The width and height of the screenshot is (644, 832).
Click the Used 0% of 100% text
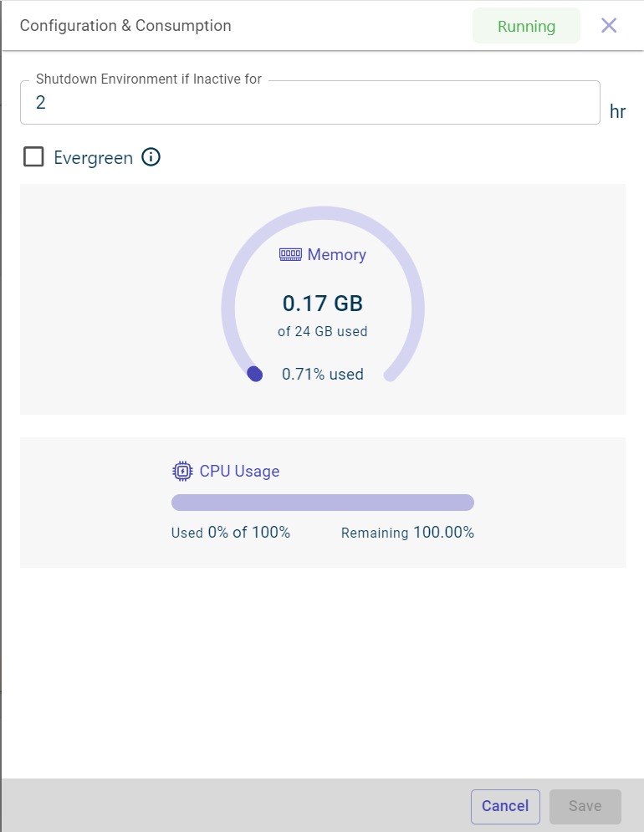231,533
